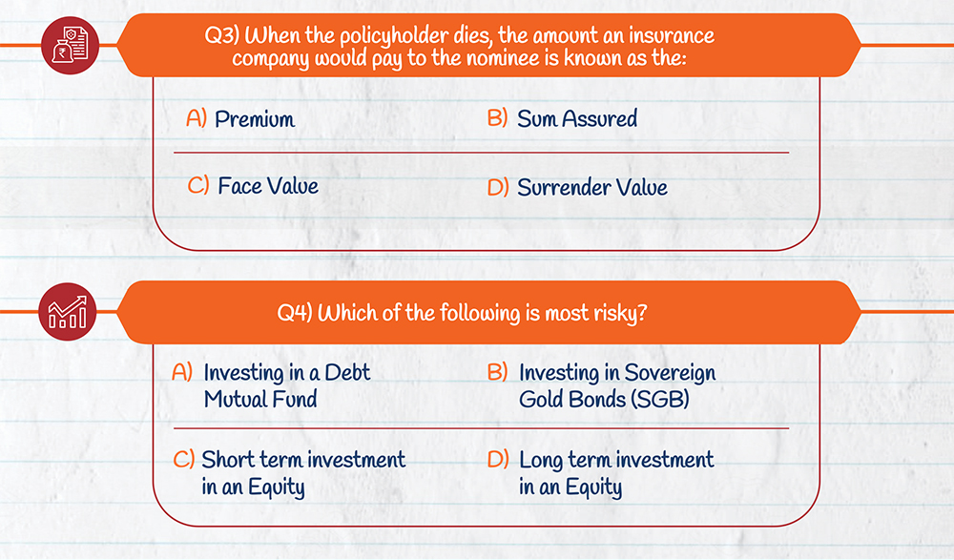Click the bar chart growth icon
The height and width of the screenshot is (560, 954).
pyautogui.click(x=68, y=311)
